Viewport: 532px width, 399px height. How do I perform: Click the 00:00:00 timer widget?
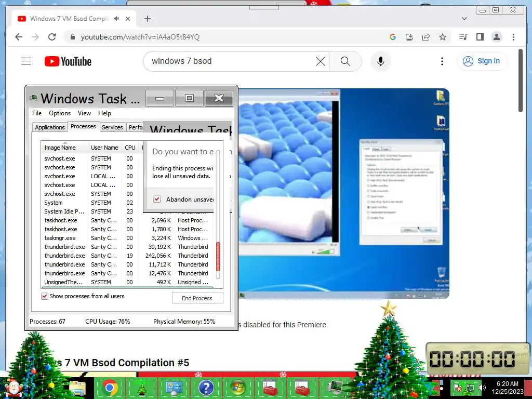(478, 359)
